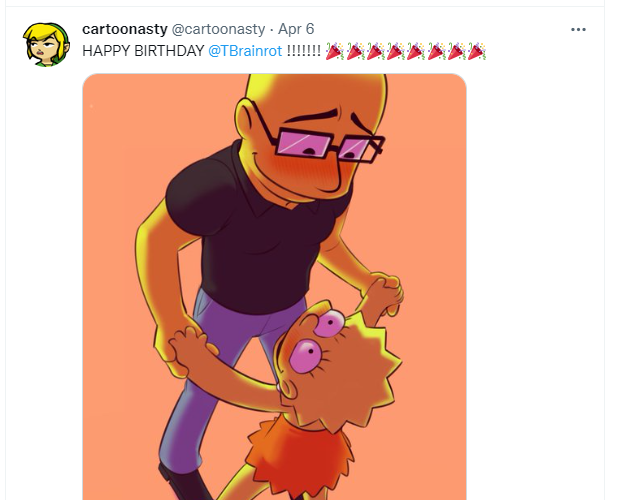The width and height of the screenshot is (626, 500).
Task: Open the bold cartoonasty display name
Action: pos(125,29)
